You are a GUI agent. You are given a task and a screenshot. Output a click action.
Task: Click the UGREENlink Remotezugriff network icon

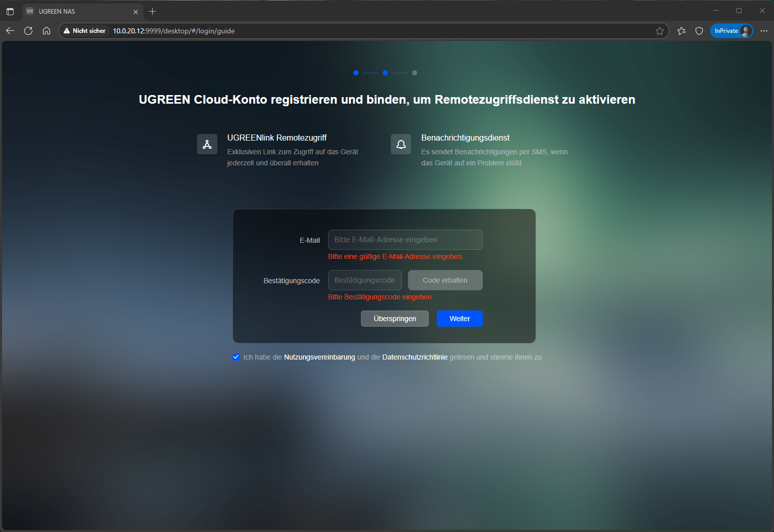(x=207, y=145)
